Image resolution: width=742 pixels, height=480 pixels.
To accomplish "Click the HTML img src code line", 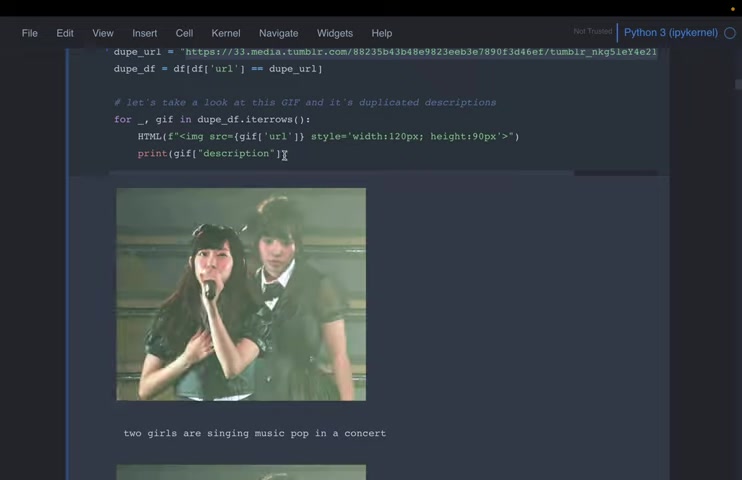I will tap(328, 137).
